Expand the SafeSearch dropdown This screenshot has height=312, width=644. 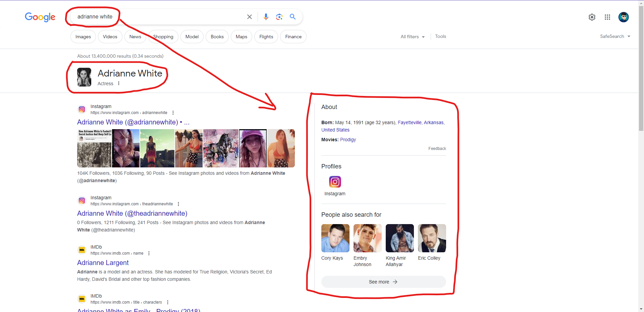615,36
